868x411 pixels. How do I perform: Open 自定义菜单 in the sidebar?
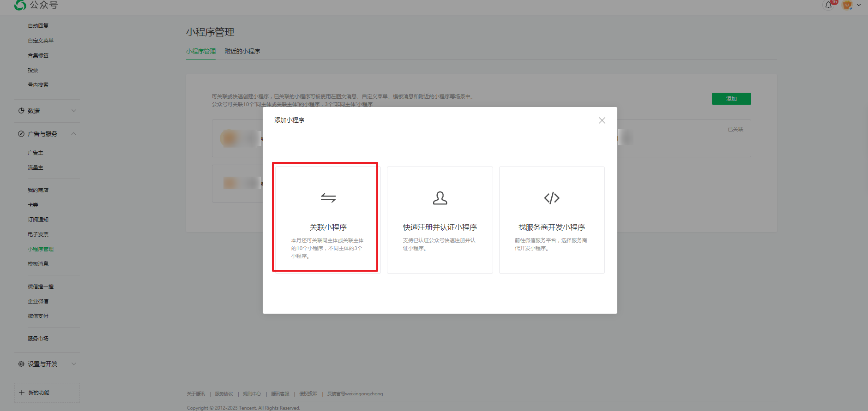[x=41, y=41]
